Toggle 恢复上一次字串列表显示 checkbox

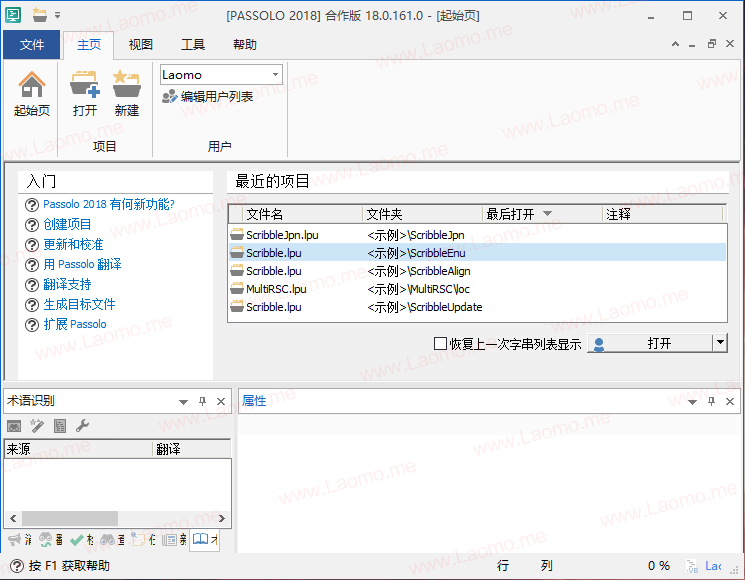tap(440, 343)
